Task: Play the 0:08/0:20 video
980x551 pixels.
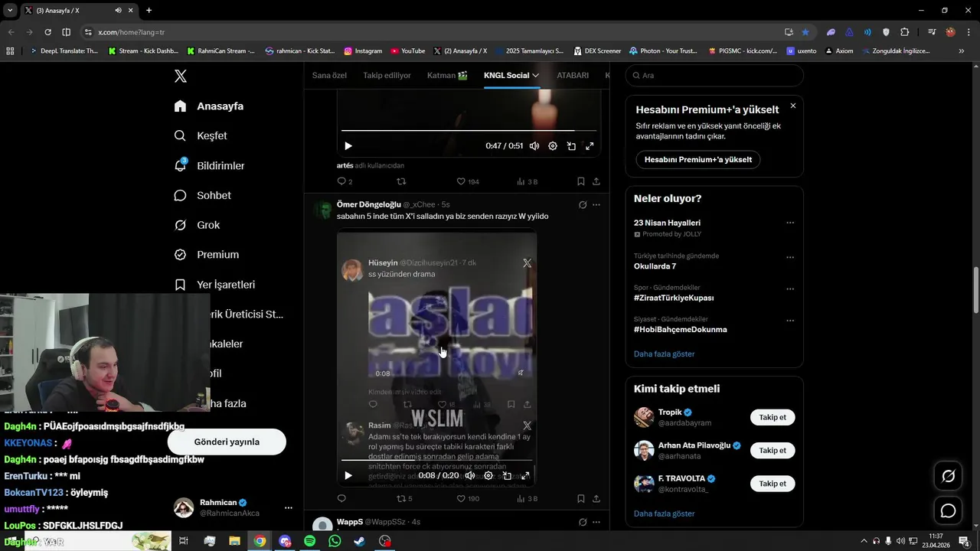Action: [x=348, y=475]
